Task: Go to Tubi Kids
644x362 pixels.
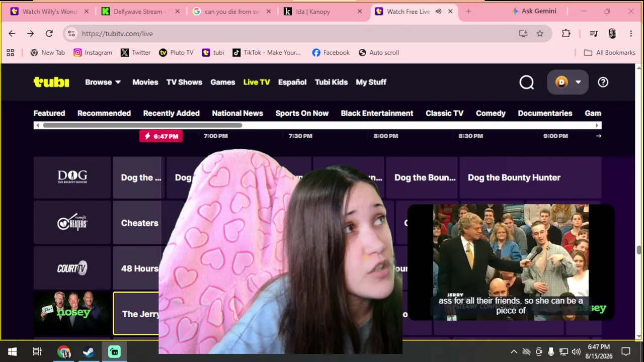Action: [331, 82]
